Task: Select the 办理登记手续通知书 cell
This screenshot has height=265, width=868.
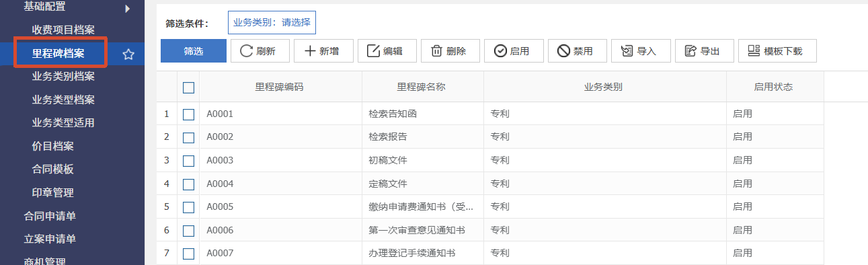Action: pos(422,254)
